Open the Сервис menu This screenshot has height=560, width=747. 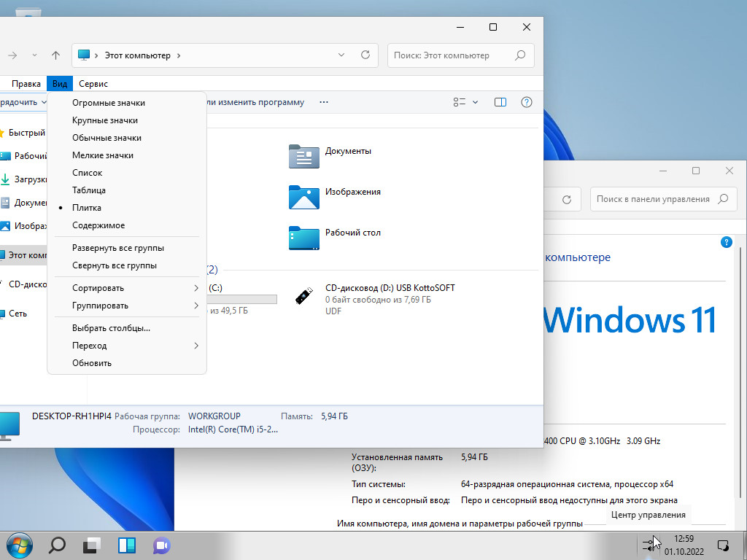[93, 84]
